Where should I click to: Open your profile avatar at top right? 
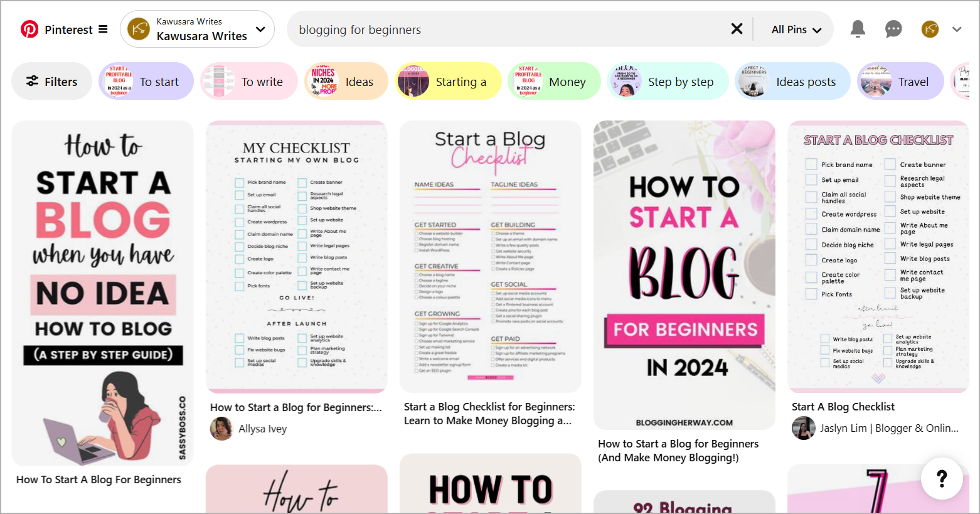coord(930,28)
